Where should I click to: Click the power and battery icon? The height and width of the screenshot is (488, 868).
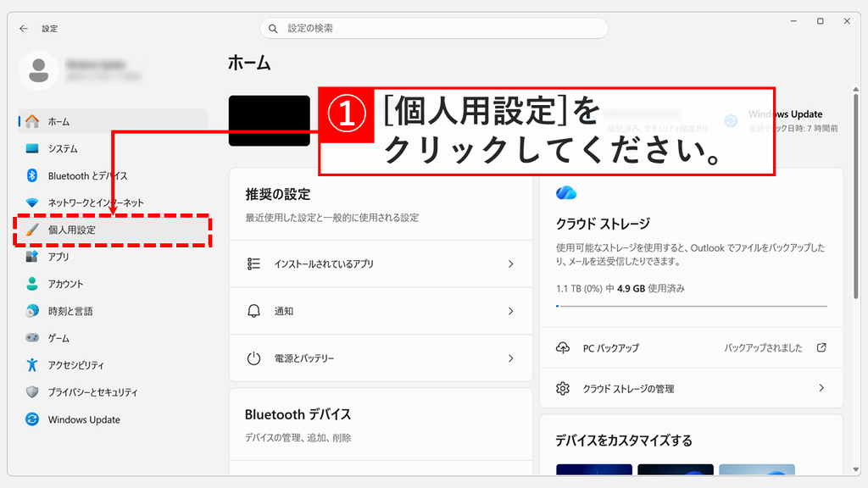point(253,358)
